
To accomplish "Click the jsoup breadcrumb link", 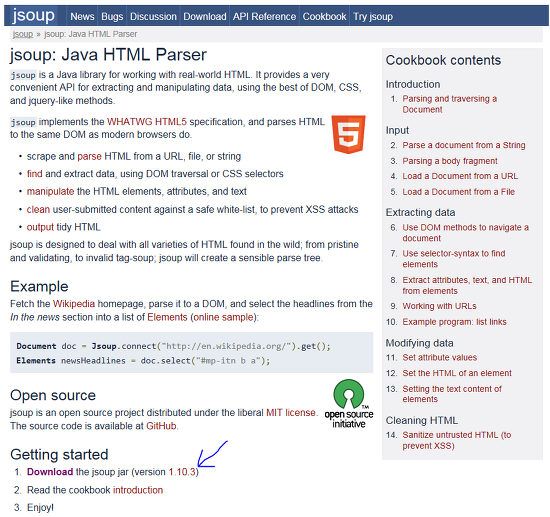I will click(23, 34).
